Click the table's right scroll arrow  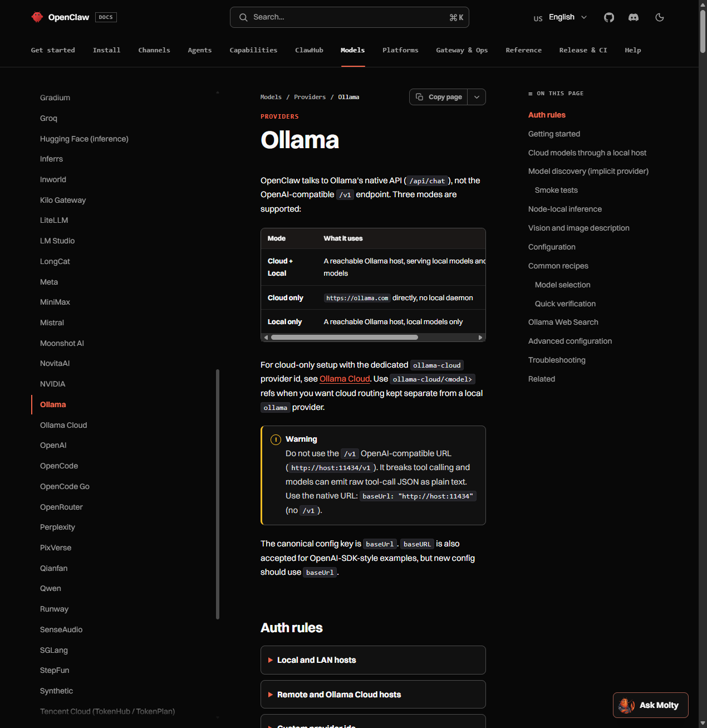click(480, 338)
